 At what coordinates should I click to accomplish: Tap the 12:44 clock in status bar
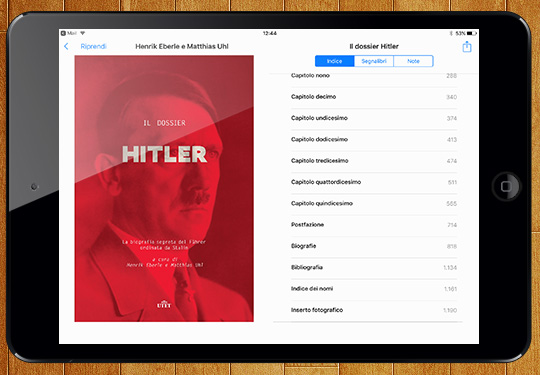tap(270, 33)
